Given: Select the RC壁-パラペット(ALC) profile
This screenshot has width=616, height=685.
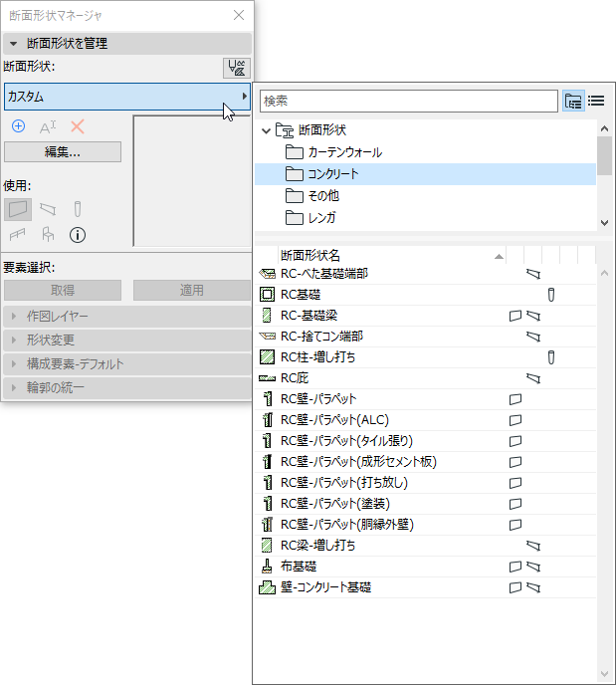Looking at the screenshot, I should click(x=425, y=420).
